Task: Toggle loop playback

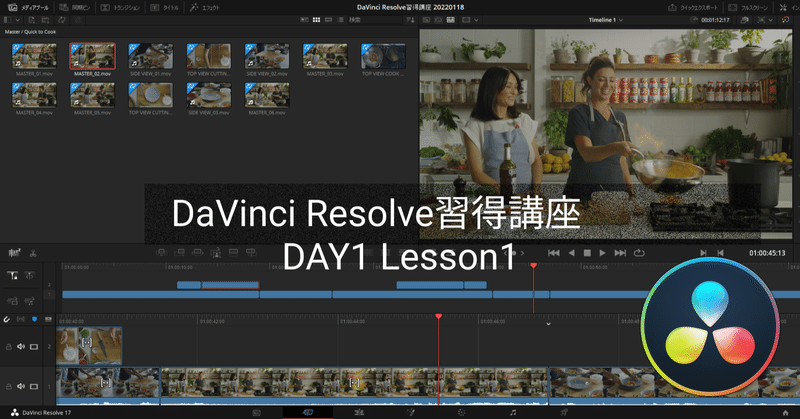Action: [x=639, y=253]
